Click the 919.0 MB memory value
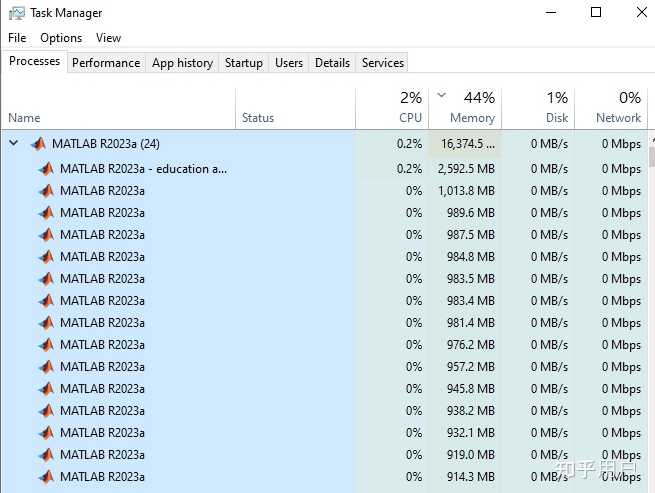 [471, 455]
